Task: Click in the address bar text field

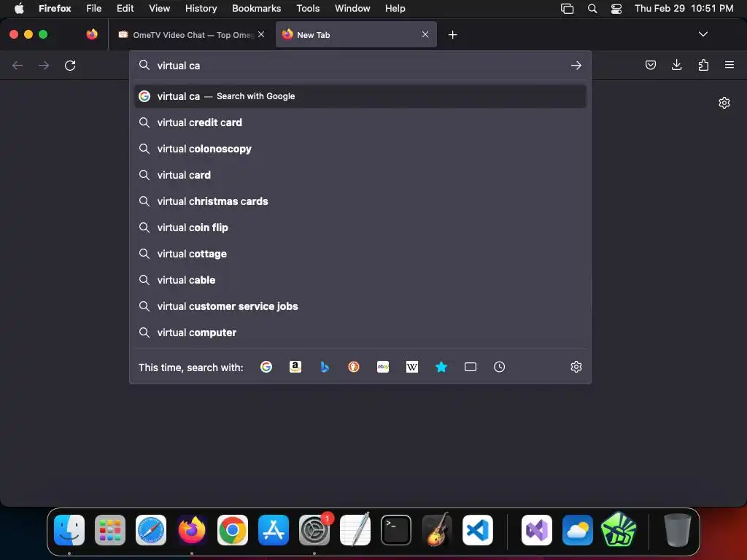Action: [x=360, y=65]
